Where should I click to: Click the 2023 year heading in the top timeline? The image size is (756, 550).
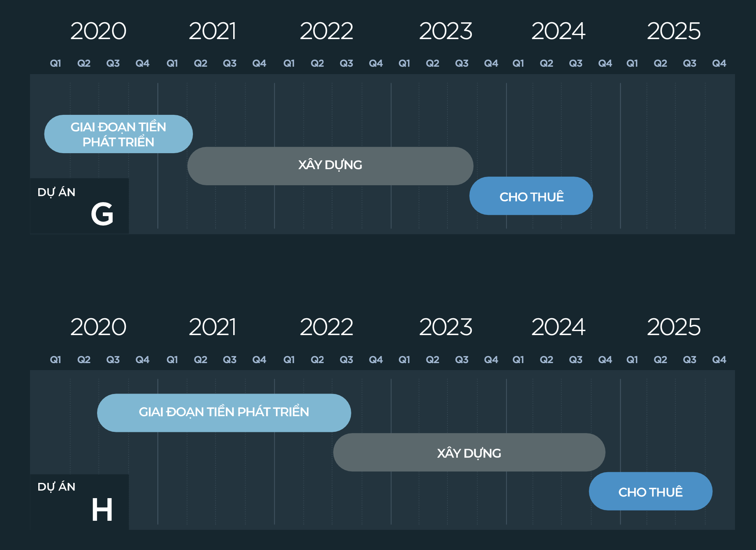pyautogui.click(x=445, y=31)
